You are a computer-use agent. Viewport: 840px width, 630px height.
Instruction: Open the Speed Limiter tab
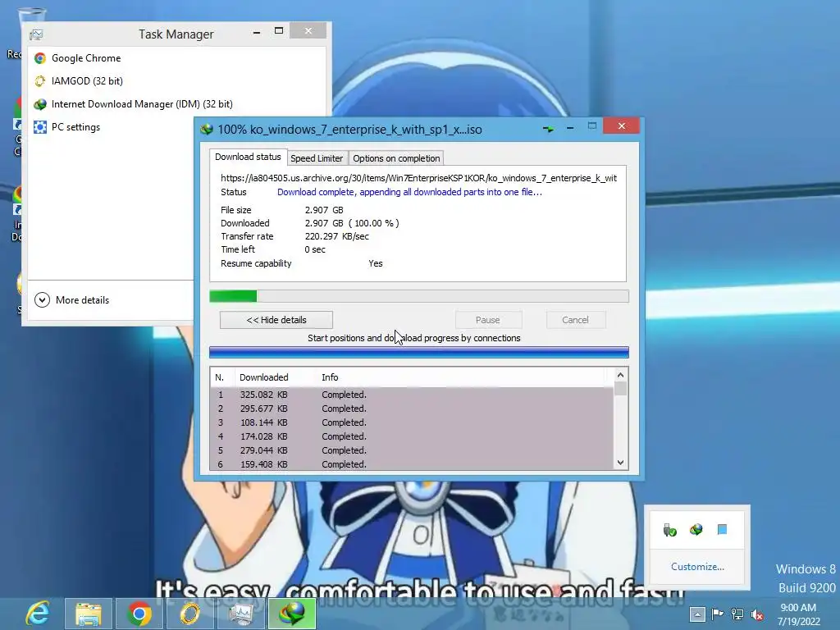317,158
